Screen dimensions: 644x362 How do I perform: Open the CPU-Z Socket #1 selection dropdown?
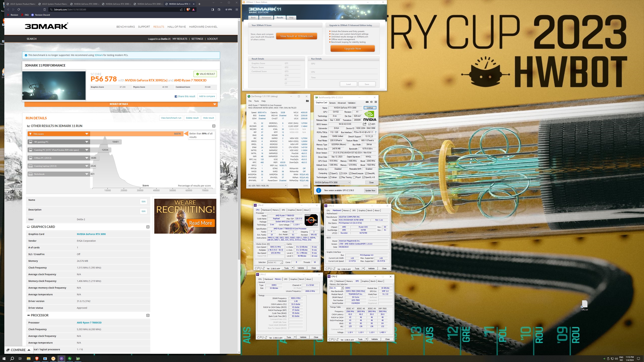tap(275, 262)
